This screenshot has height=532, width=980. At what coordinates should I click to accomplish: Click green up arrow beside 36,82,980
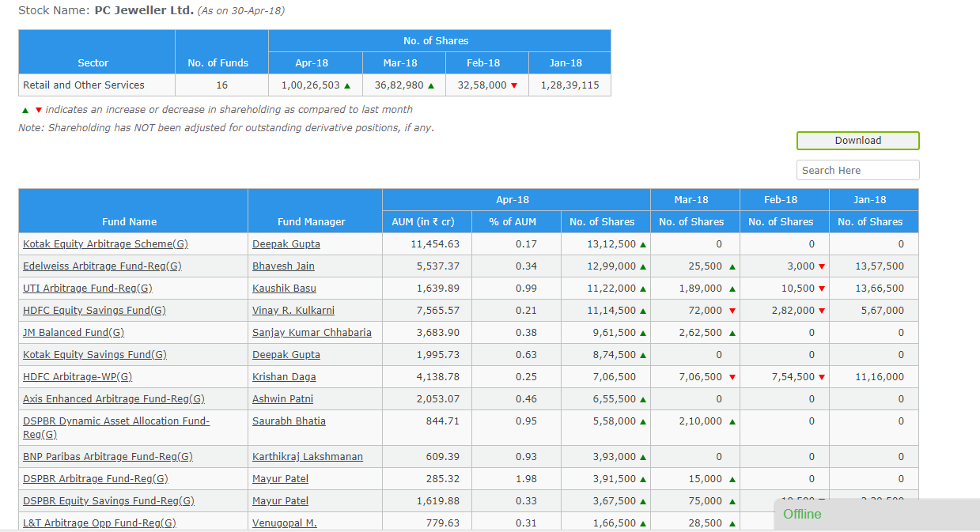(431, 85)
